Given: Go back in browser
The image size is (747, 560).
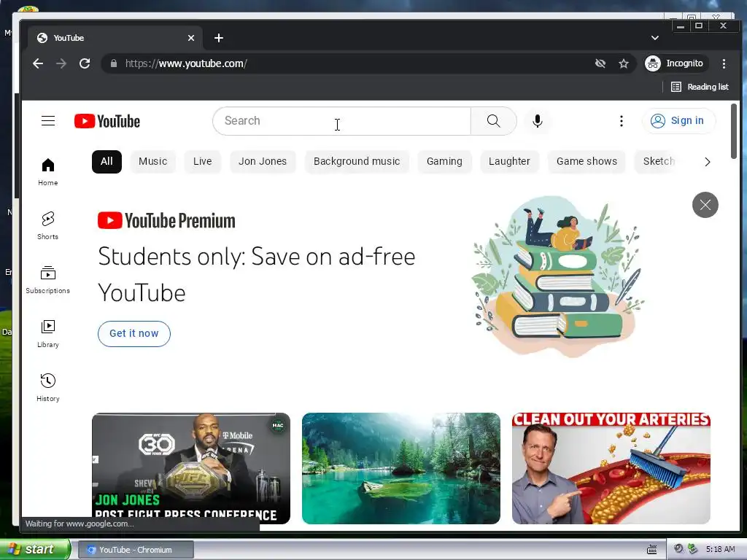Looking at the screenshot, I should click(x=38, y=63).
